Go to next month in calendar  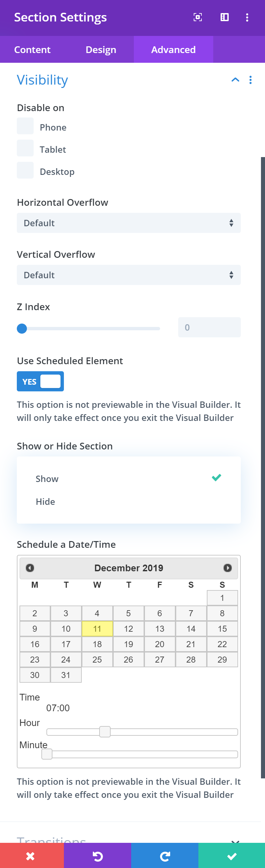(228, 568)
